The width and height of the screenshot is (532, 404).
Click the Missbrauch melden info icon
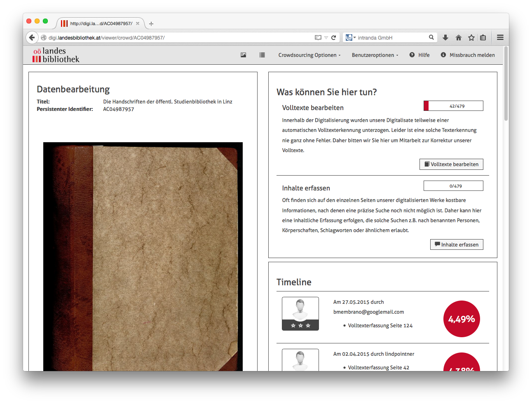click(x=443, y=55)
